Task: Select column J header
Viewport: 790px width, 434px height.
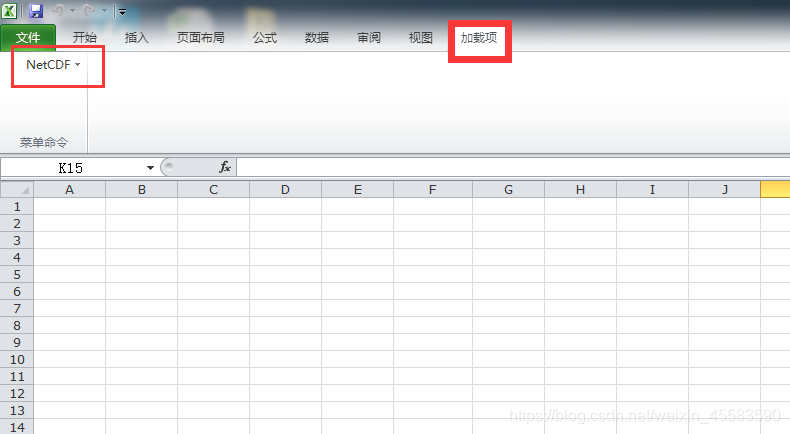Action: tap(725, 190)
